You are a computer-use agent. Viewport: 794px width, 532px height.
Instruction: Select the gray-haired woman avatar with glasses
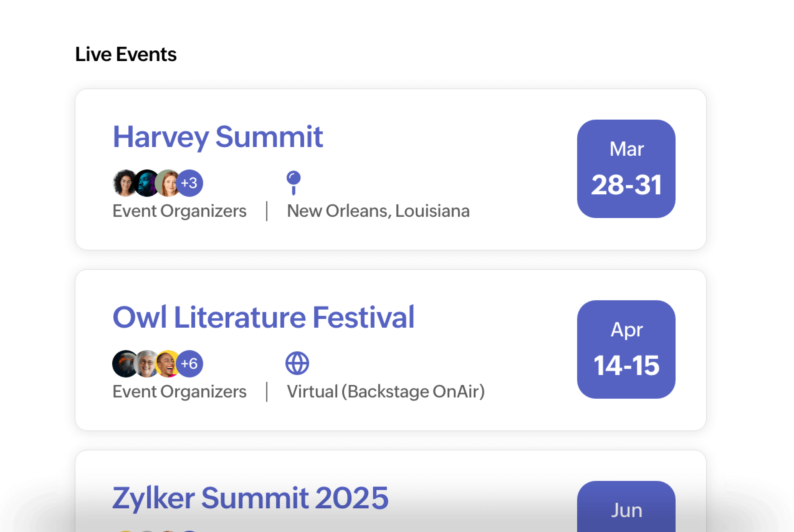pyautogui.click(x=146, y=364)
